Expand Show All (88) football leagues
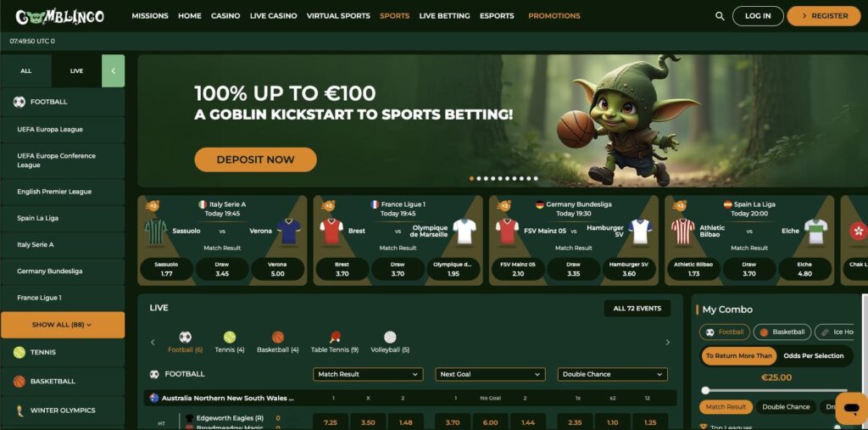Screen dimensions: 868x430 (63, 325)
